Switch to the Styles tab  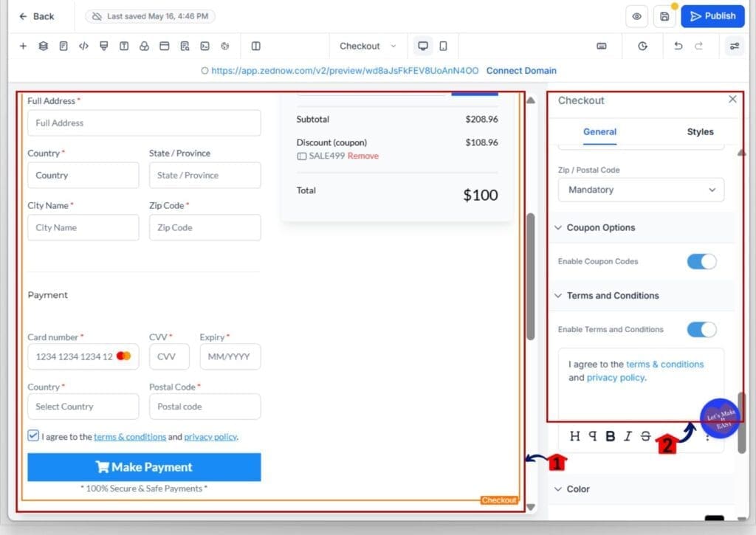(x=699, y=131)
